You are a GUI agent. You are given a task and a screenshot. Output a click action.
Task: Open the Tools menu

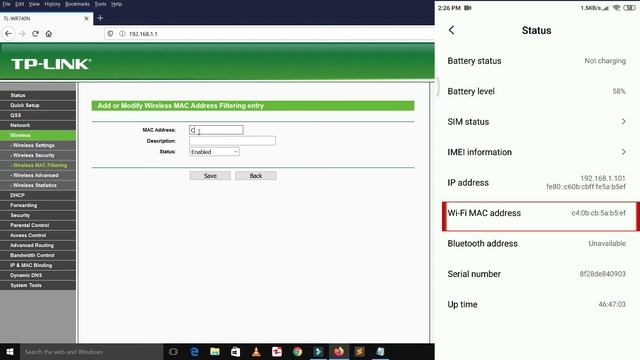(100, 4)
